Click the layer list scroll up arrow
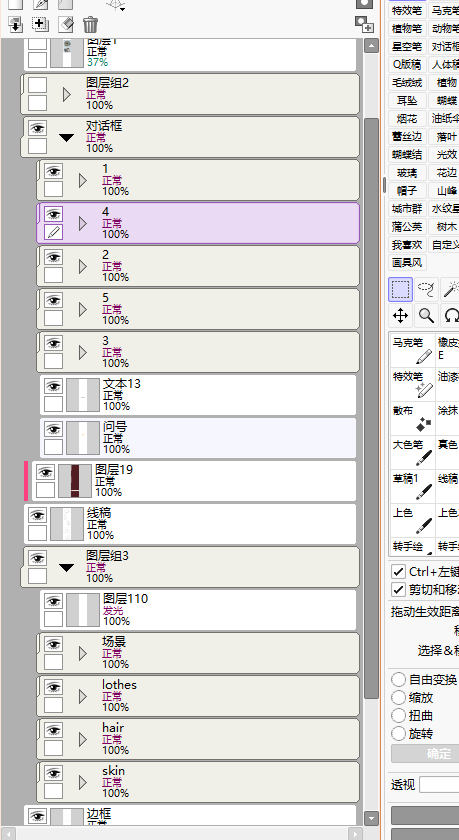 [371, 46]
